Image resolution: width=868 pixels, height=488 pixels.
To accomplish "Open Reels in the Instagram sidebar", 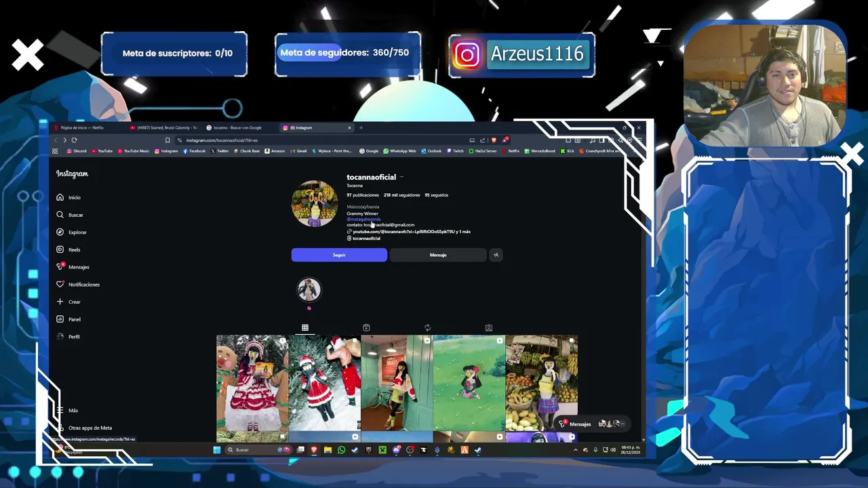I will [x=68, y=249].
